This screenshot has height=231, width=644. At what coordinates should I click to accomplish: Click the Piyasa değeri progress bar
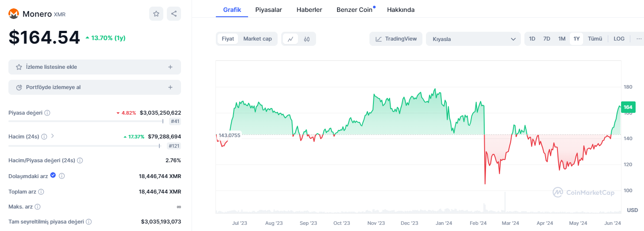click(86, 121)
